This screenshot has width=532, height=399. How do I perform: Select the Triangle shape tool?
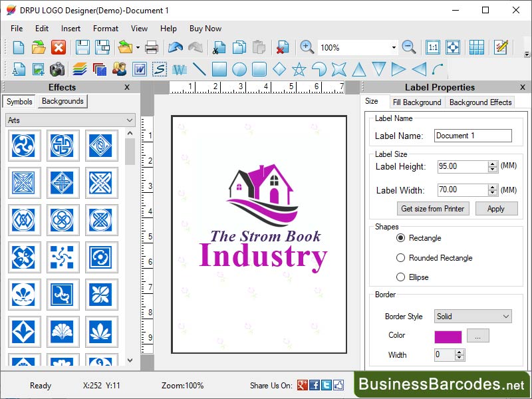(358, 69)
